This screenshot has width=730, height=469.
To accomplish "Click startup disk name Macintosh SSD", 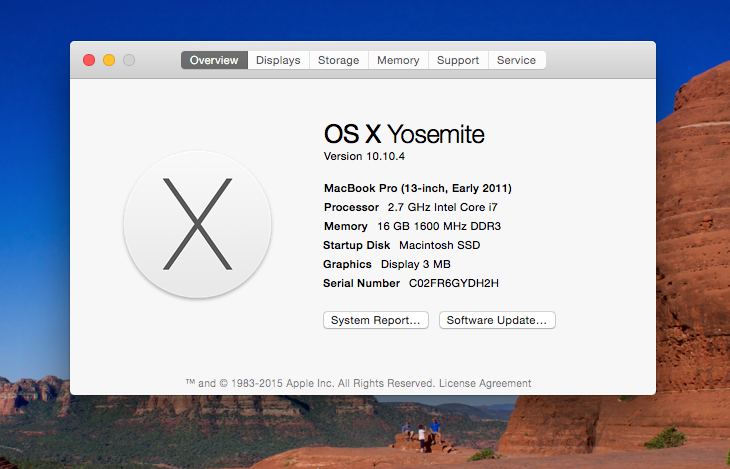I will tap(439, 245).
